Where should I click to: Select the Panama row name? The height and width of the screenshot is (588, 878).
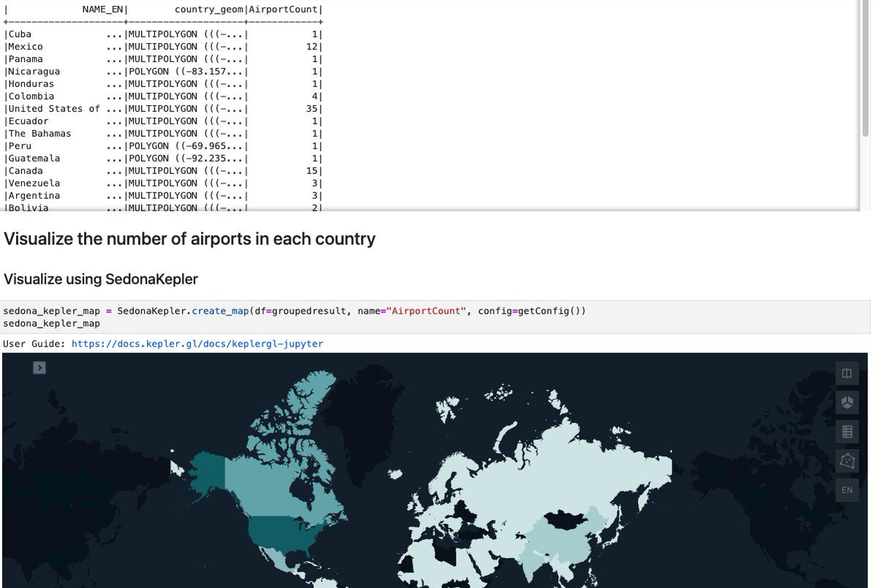(x=26, y=59)
